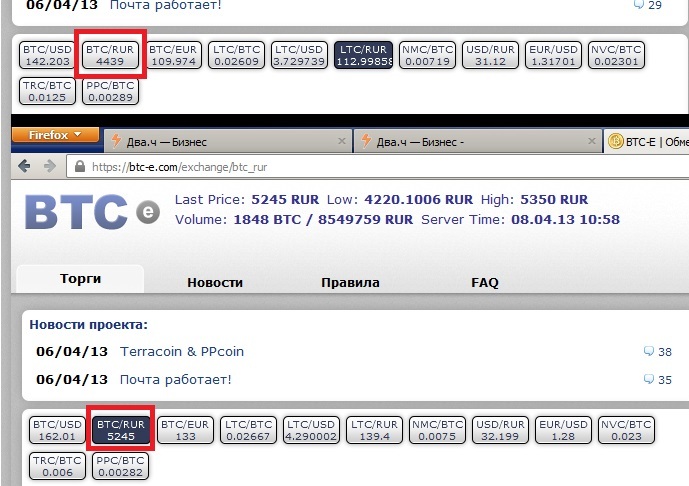The image size is (689, 486).
Task: Select LTC/BTC 0.02667 pair
Action: coord(248,430)
